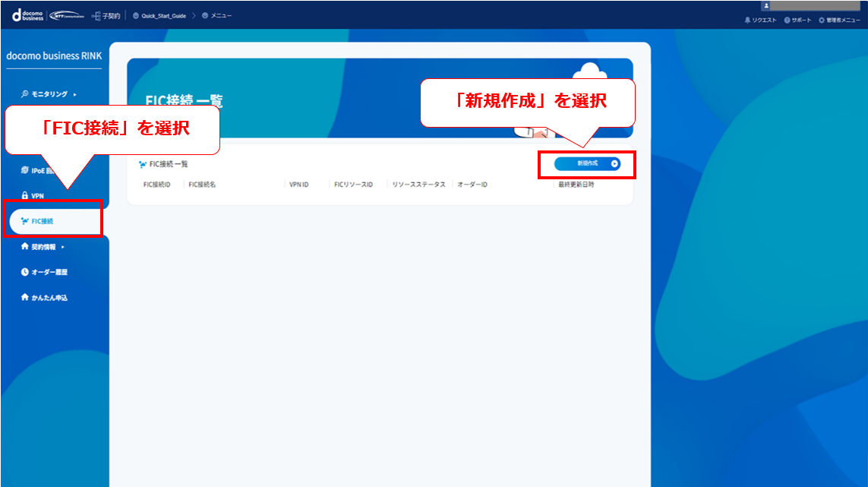Open 契約情報 in the sidebar
Image resolution: width=868 pixels, height=487 pixels.
point(43,247)
